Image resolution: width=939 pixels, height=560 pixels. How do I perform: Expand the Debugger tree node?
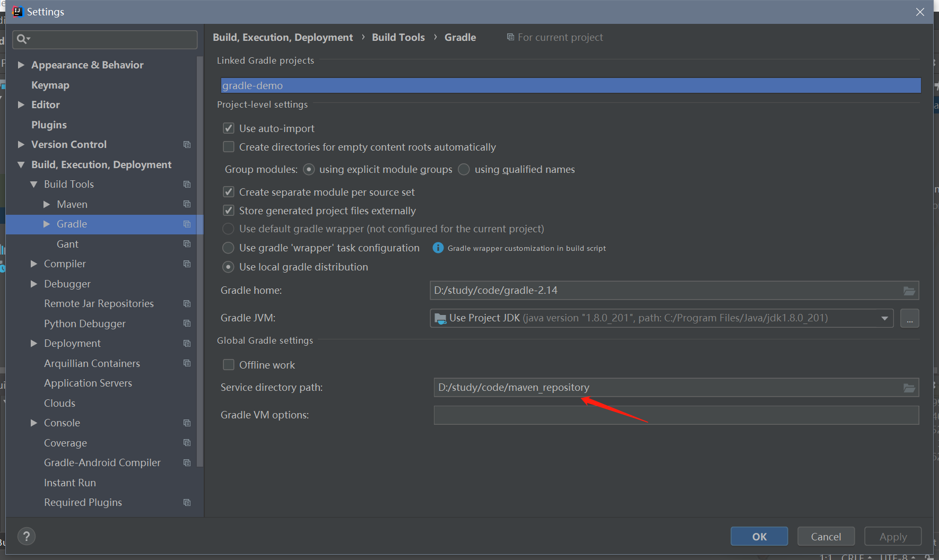34,284
